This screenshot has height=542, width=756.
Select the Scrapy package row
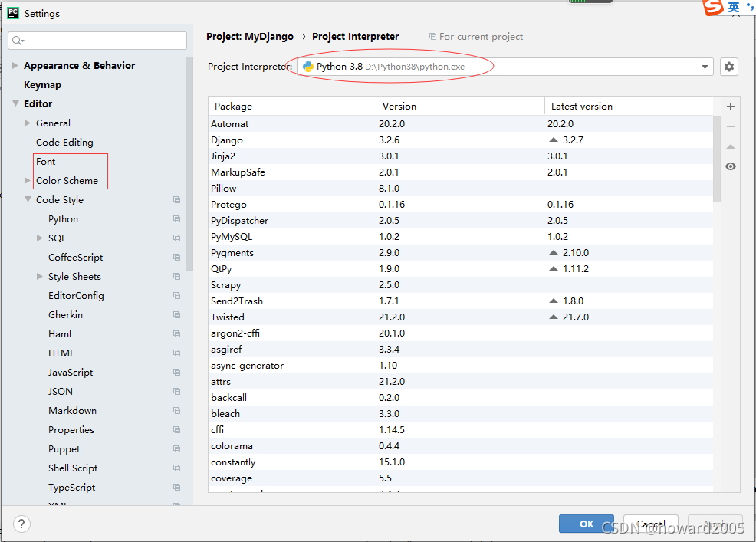click(461, 285)
